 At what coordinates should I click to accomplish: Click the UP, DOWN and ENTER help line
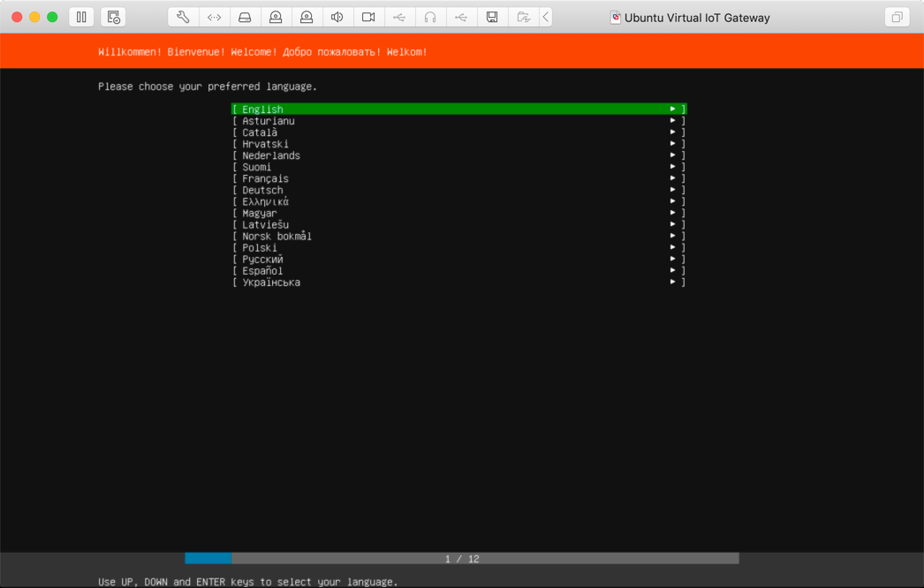pyautogui.click(x=247, y=582)
